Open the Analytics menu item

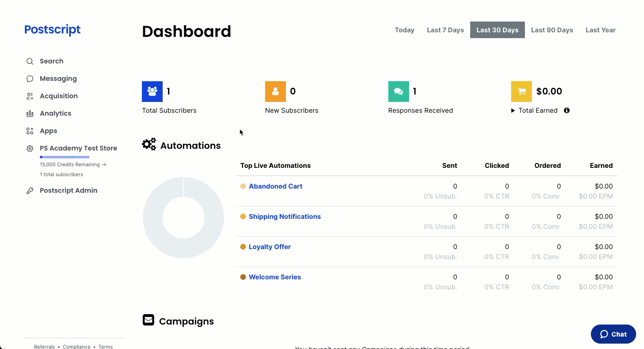56,114
